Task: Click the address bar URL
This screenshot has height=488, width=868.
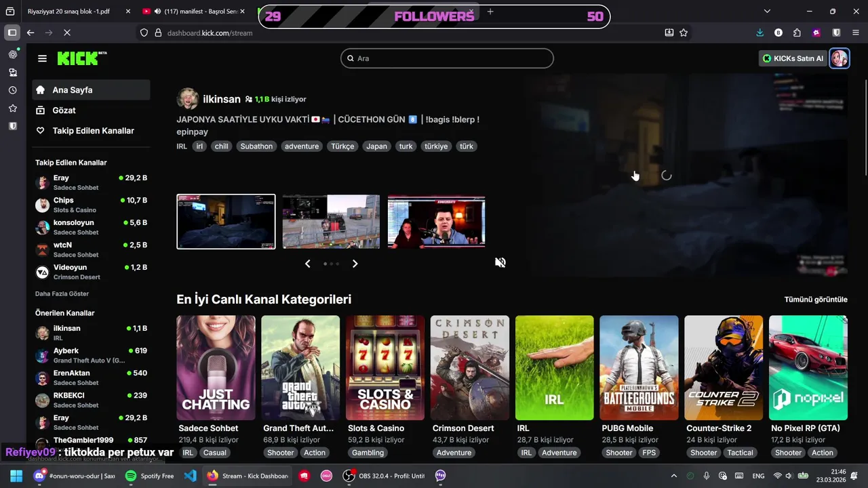Action: click(210, 33)
